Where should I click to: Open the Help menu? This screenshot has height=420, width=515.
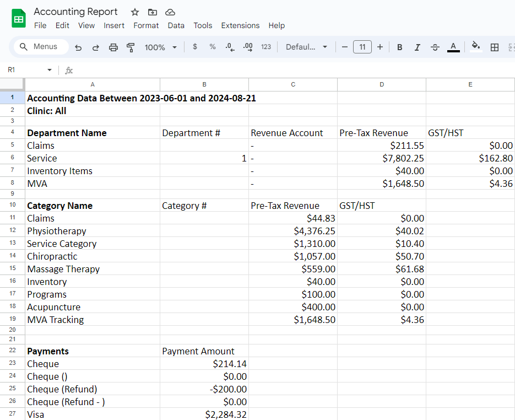click(x=277, y=26)
